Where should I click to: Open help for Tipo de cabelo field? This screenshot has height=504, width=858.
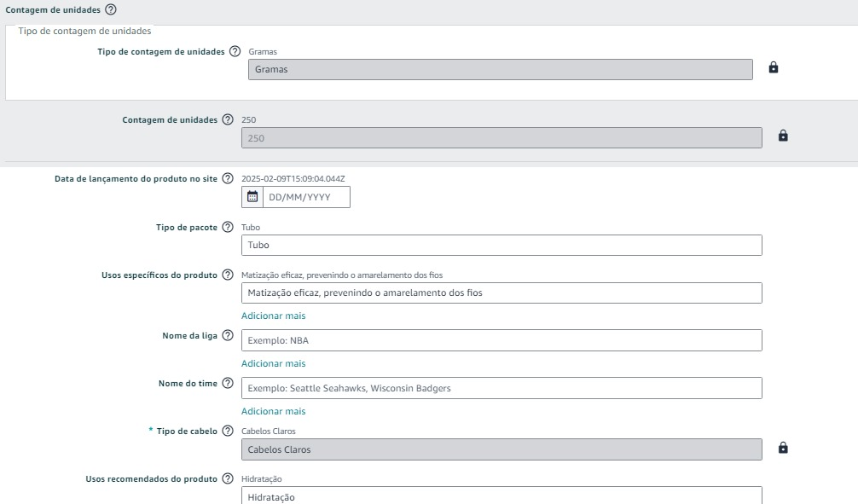(227, 431)
